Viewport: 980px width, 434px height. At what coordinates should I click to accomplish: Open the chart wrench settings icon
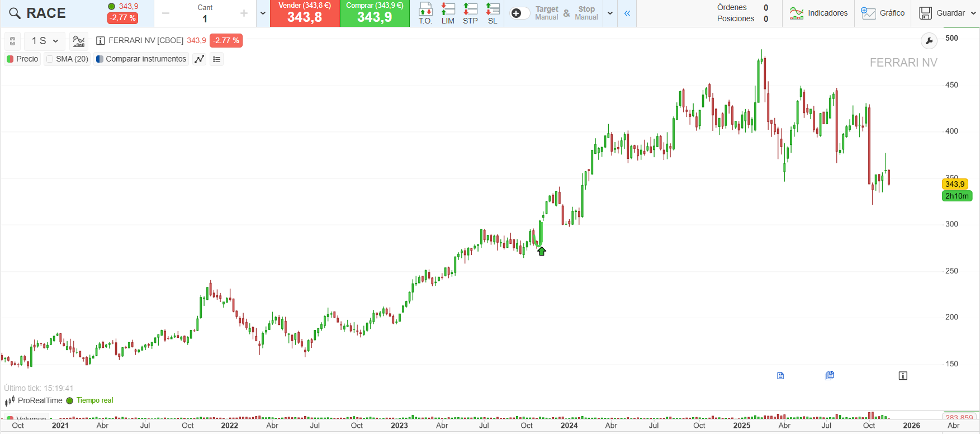929,41
